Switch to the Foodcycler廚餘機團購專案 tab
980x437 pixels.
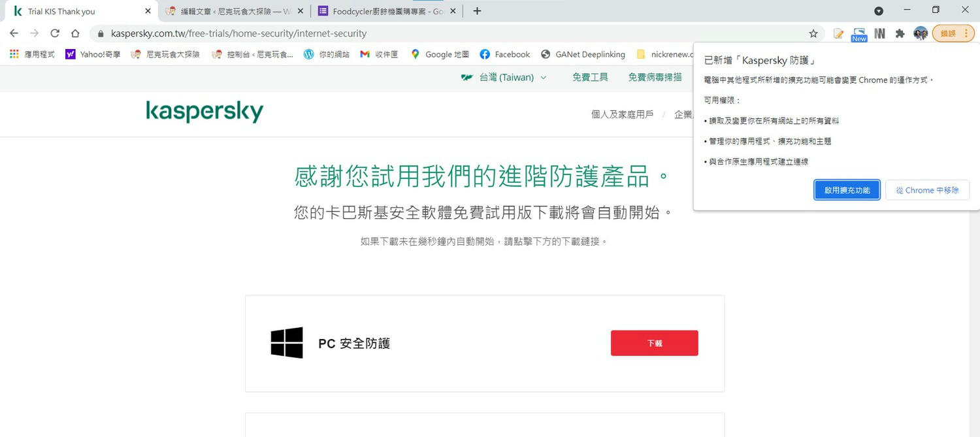tap(387, 11)
